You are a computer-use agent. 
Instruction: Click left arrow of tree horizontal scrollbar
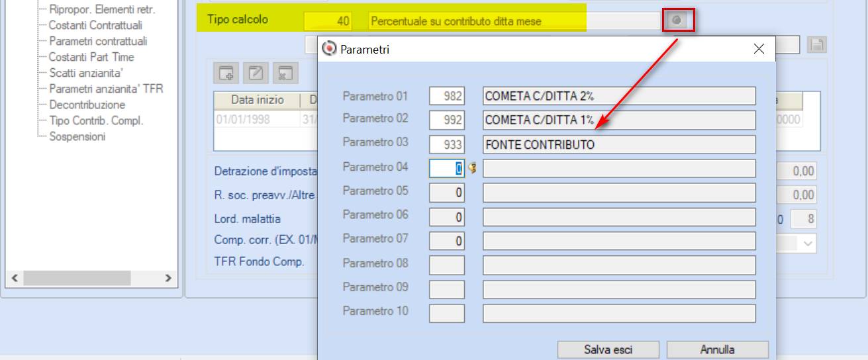14,278
